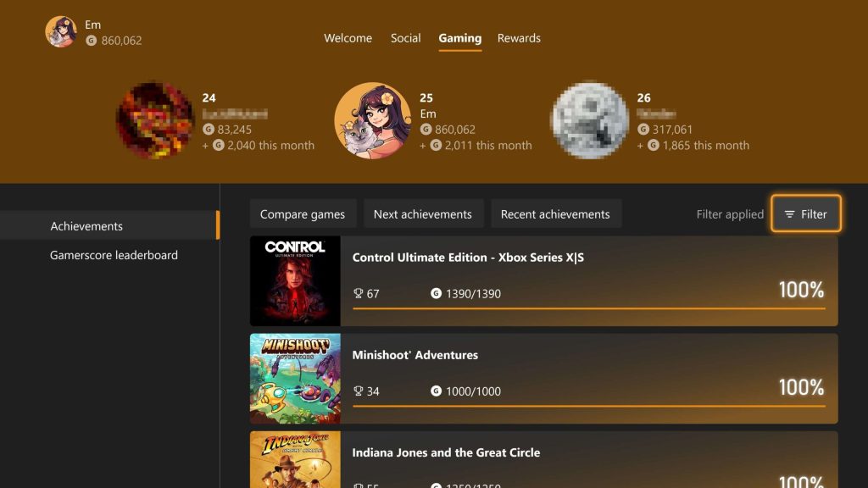The height and width of the screenshot is (488, 868).
Task: Click the Control Ultimate Edition progress bar
Action: tap(589, 308)
